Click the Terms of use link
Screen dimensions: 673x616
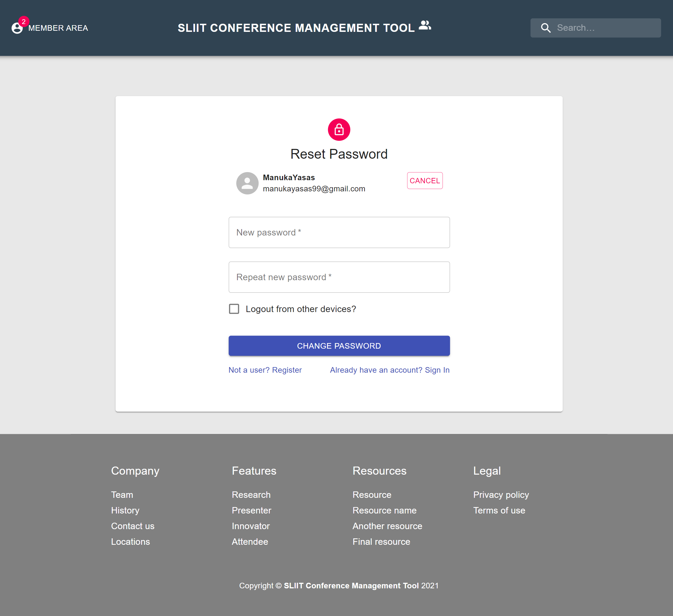pos(499,510)
